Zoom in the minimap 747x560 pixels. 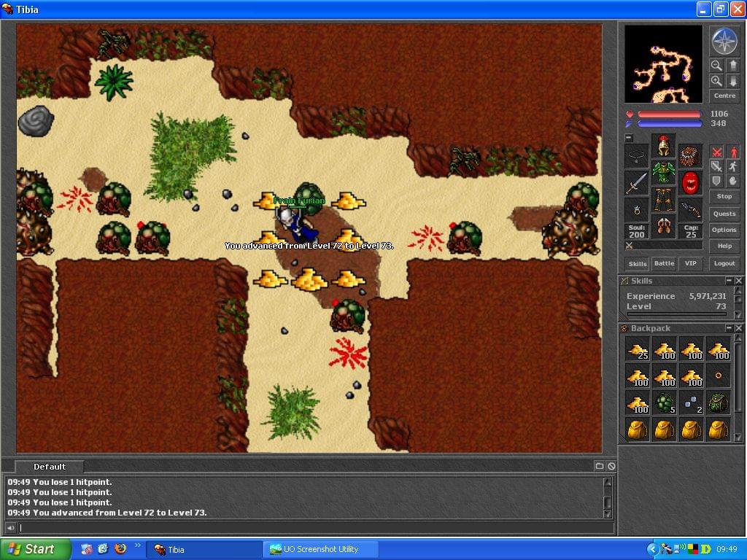click(716, 81)
